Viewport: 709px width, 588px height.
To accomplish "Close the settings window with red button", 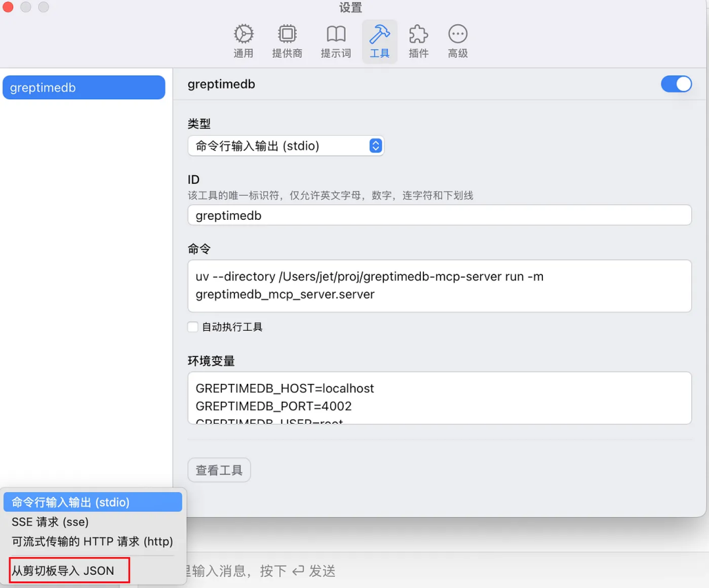I will pos(8,7).
